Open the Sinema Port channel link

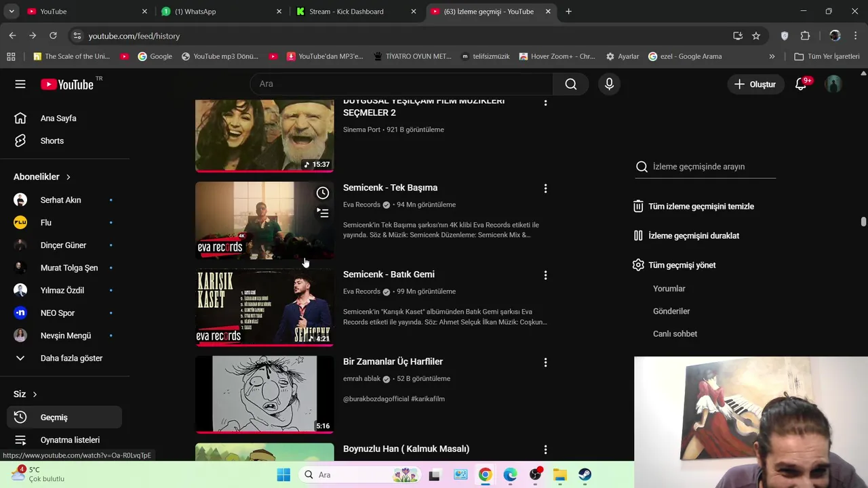click(x=361, y=129)
